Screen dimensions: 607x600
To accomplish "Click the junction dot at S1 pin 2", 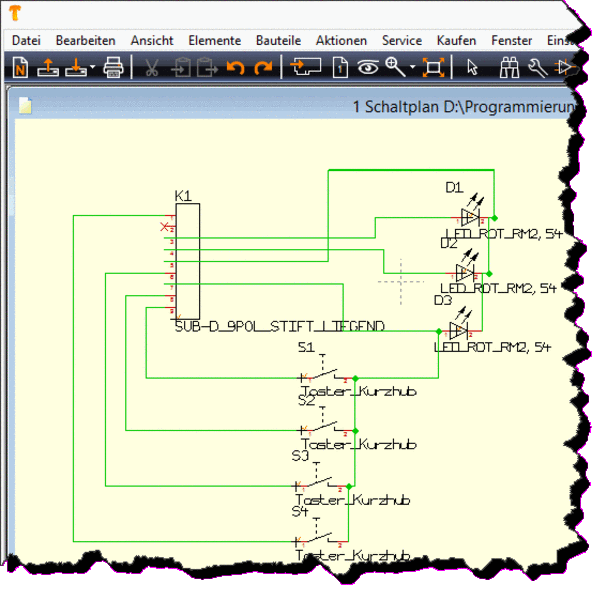I will click(355, 378).
